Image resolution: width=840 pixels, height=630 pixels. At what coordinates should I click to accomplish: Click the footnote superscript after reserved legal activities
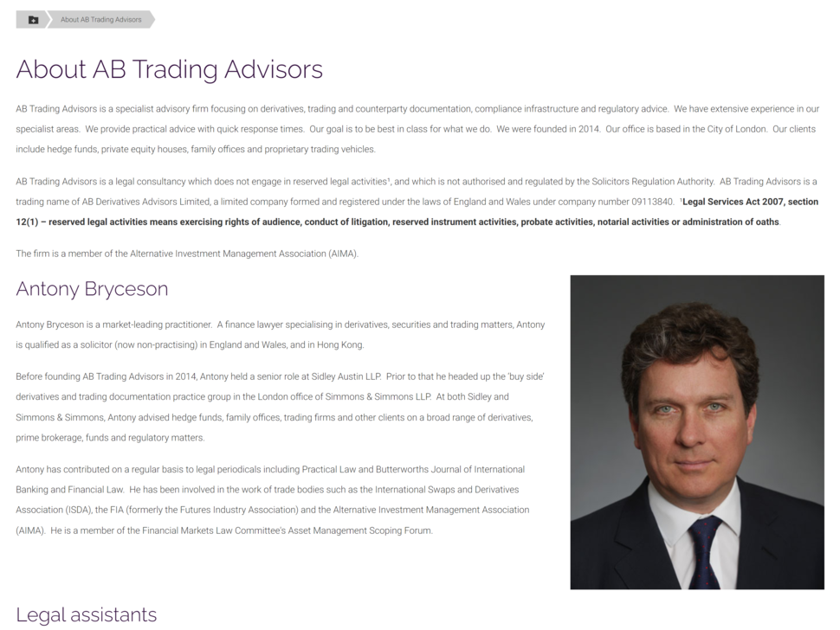click(x=389, y=180)
